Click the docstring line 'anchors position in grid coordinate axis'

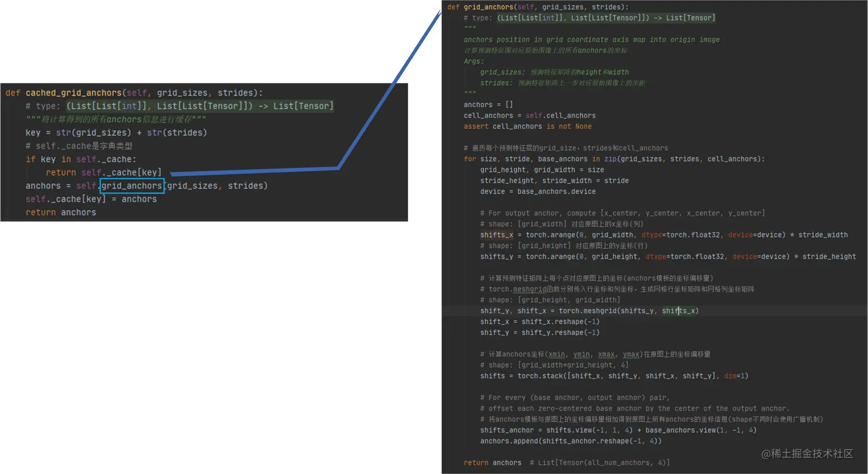coord(591,40)
